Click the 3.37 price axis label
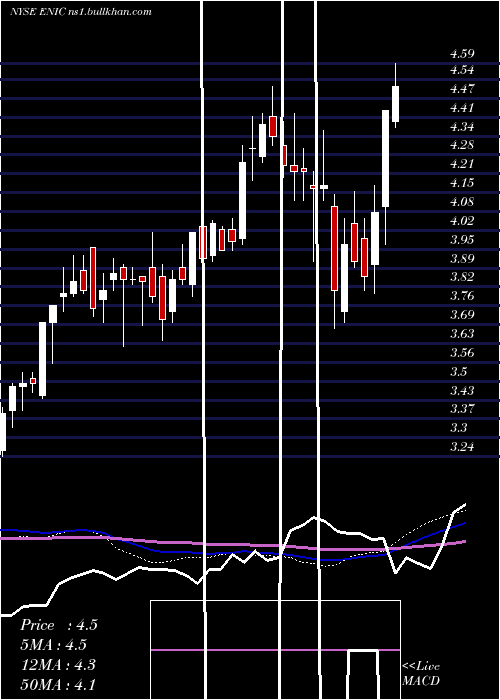The width and height of the screenshot is (500, 700). (462, 408)
